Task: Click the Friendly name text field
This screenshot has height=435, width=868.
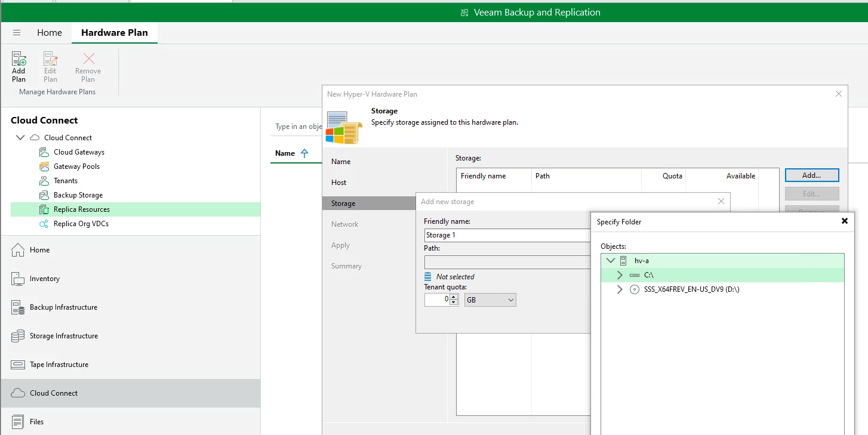Action: click(x=507, y=235)
